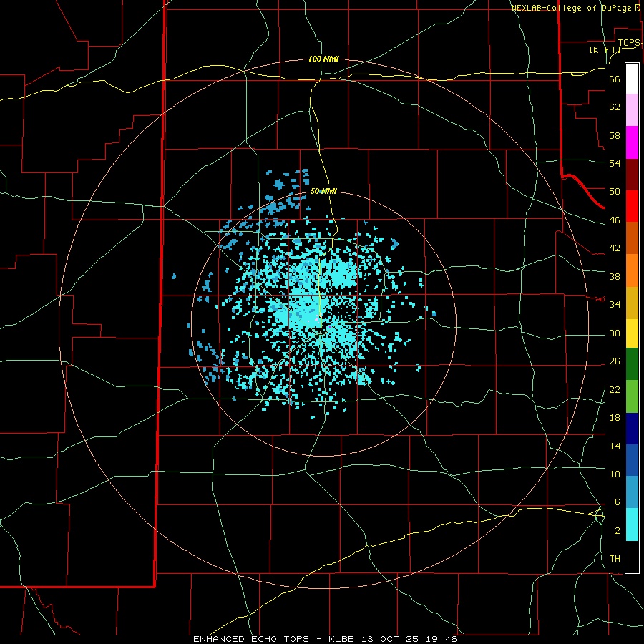This screenshot has width=644, height=644.
Task: Click the legend value 58
Action: (x=615, y=135)
